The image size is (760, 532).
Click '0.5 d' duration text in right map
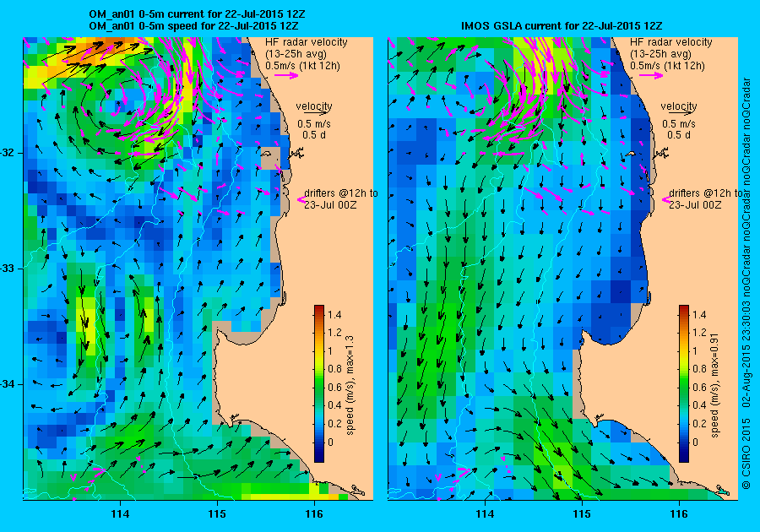tap(679, 135)
